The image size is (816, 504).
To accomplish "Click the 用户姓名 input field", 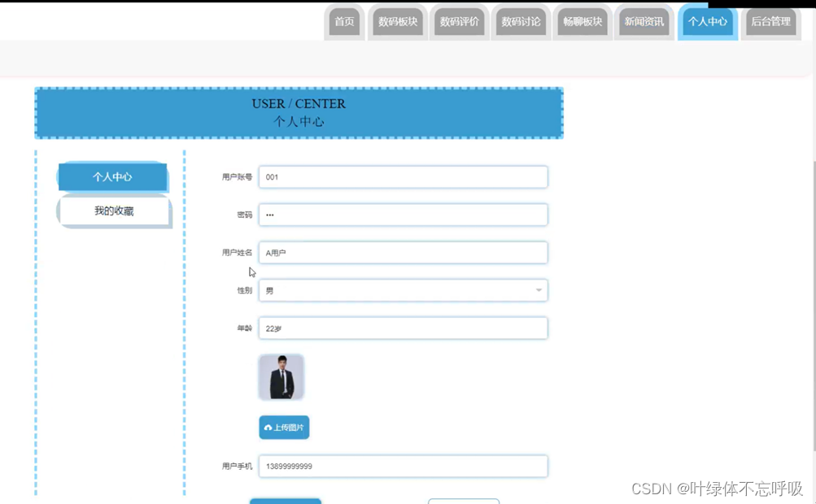I will point(403,253).
